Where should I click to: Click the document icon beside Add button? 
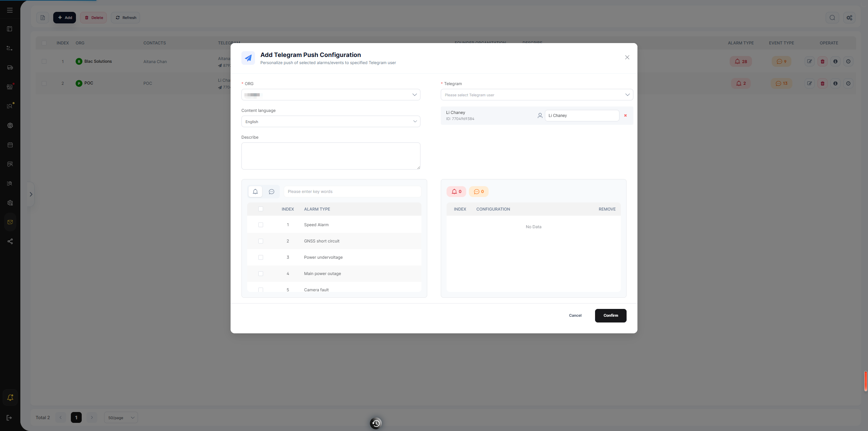[43, 18]
